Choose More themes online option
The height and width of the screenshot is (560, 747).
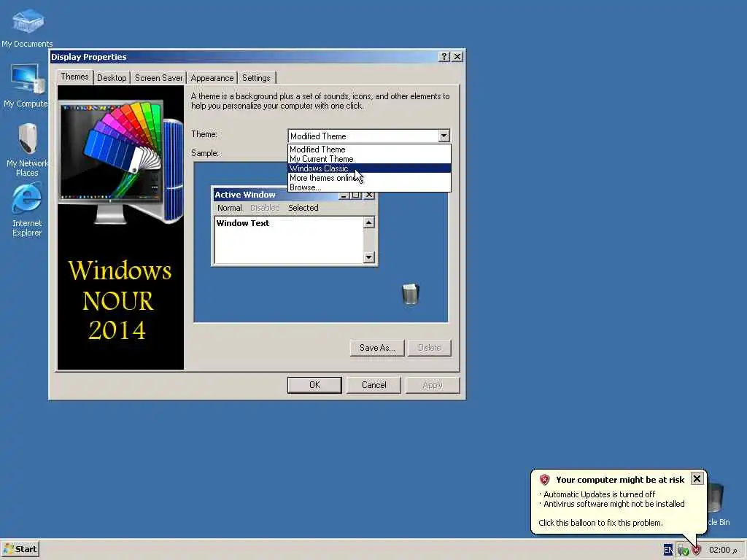[369, 178]
